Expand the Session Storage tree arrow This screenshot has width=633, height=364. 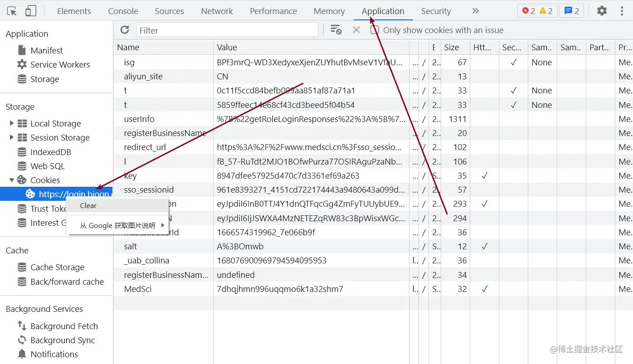11,137
